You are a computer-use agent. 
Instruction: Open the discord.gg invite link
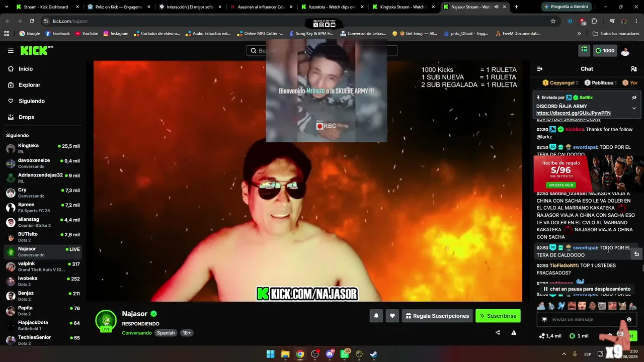point(573,113)
